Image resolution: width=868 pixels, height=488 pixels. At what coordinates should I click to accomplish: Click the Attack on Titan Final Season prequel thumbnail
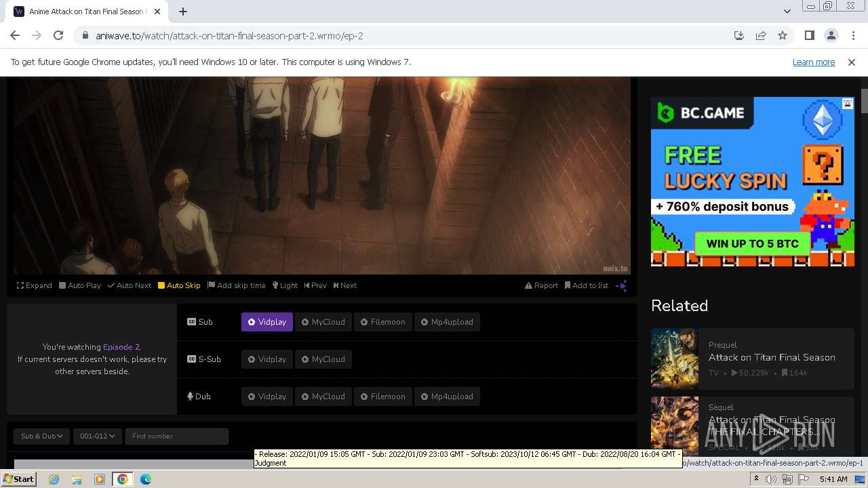click(x=675, y=359)
